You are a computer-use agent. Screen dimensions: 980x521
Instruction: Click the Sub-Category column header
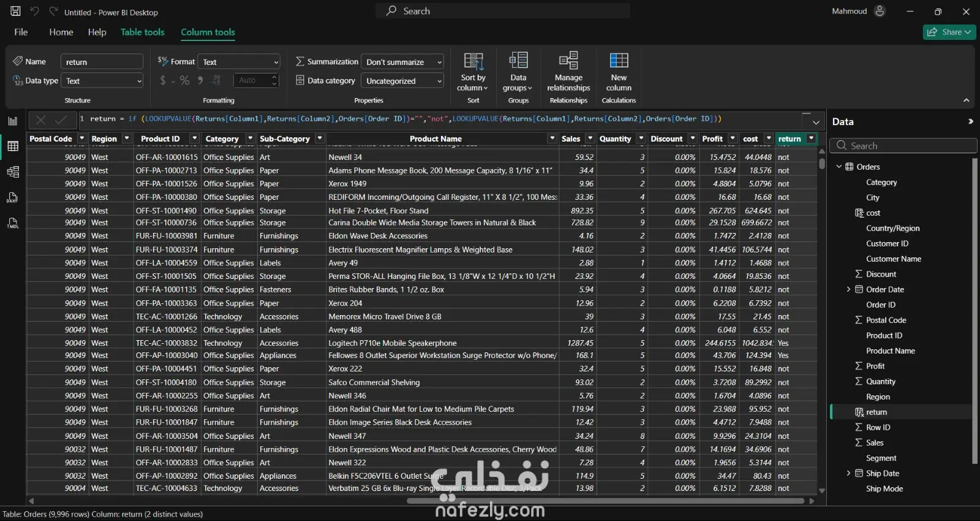(285, 139)
